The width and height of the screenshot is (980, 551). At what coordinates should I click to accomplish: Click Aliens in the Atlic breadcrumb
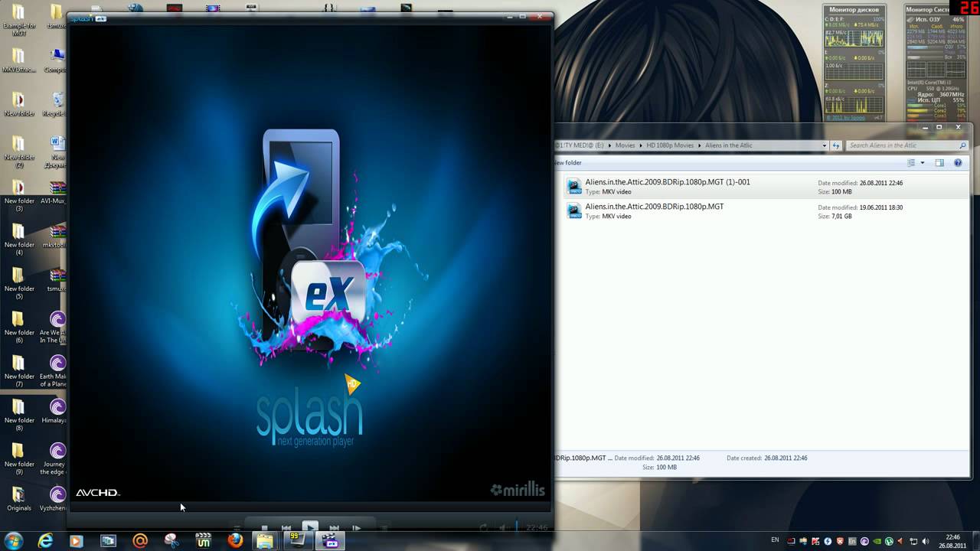click(x=729, y=145)
